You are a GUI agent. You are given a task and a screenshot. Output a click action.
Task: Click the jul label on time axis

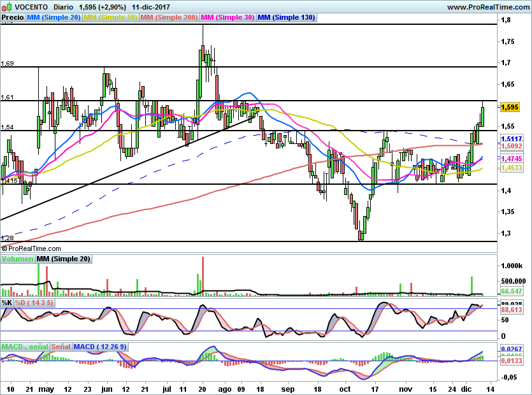pos(167,389)
